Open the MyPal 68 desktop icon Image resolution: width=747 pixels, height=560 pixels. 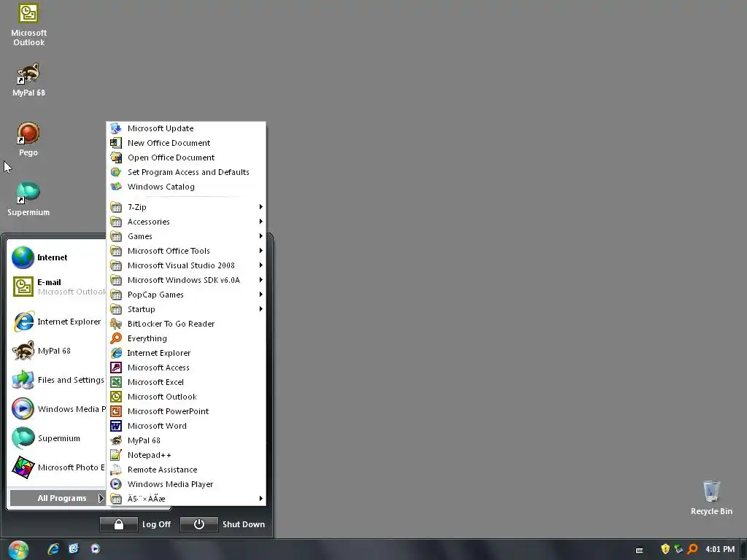28,80
